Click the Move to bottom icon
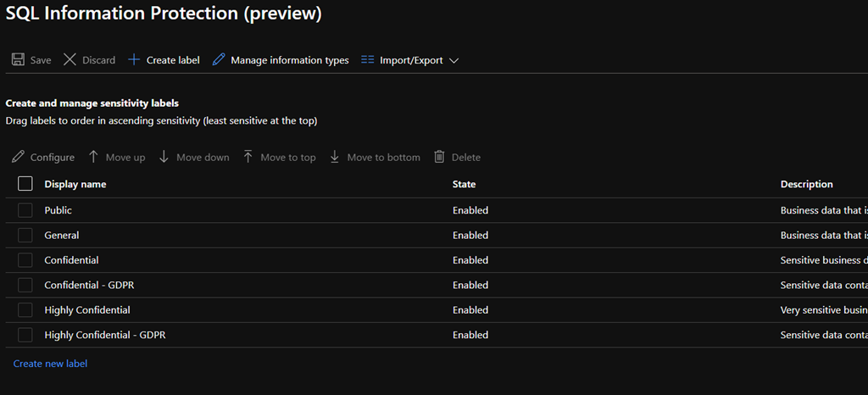The image size is (868, 395). [335, 157]
